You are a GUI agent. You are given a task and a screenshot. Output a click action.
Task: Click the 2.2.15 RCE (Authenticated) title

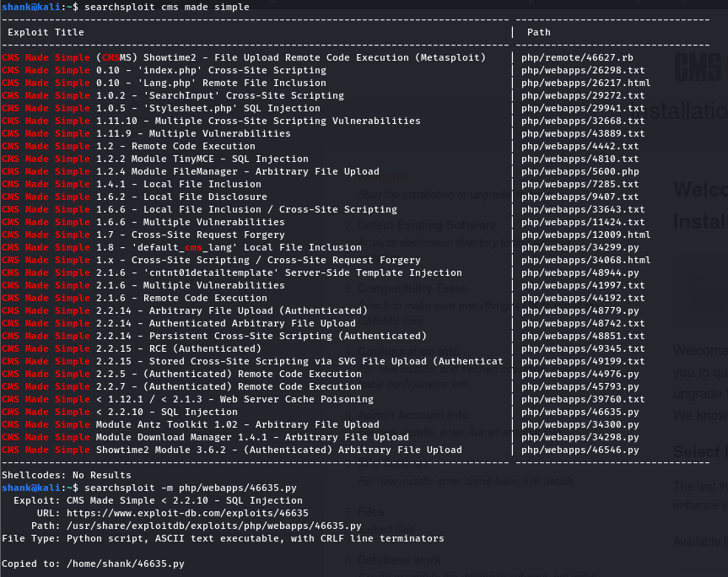(x=132, y=348)
